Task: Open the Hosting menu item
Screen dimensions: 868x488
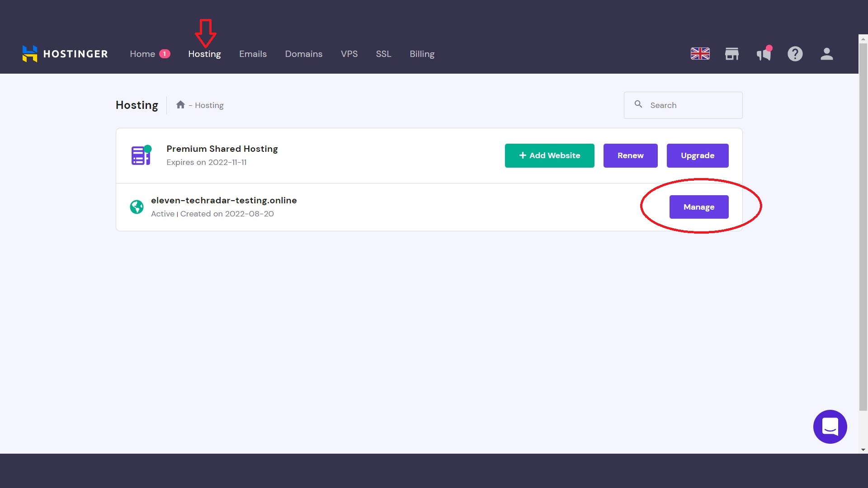Action: click(204, 54)
